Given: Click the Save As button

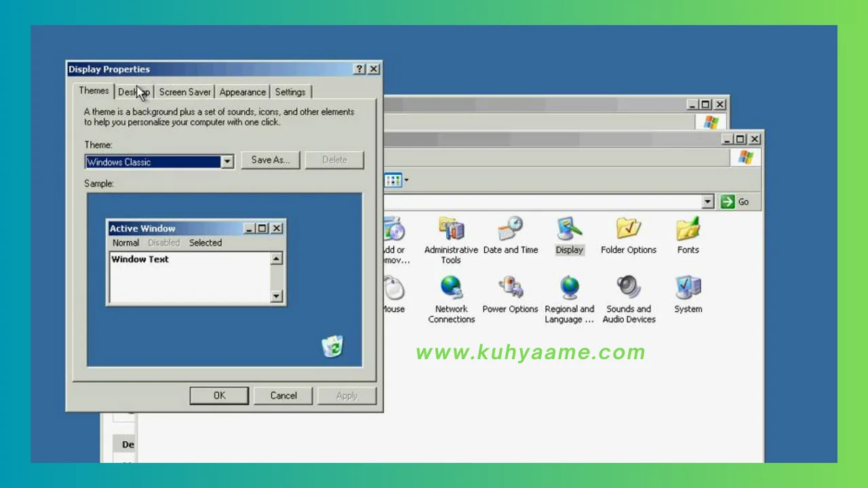Looking at the screenshot, I should 270,160.
